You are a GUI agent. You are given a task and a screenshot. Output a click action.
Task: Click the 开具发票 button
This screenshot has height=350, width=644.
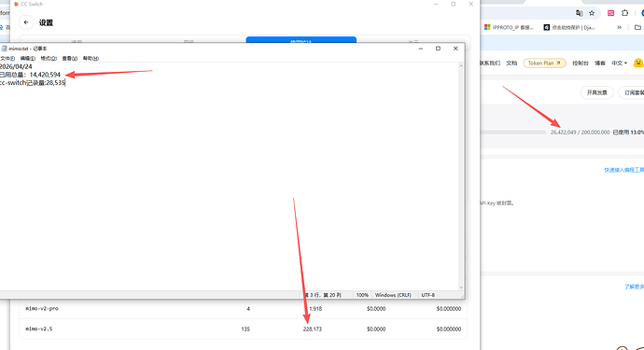click(596, 92)
